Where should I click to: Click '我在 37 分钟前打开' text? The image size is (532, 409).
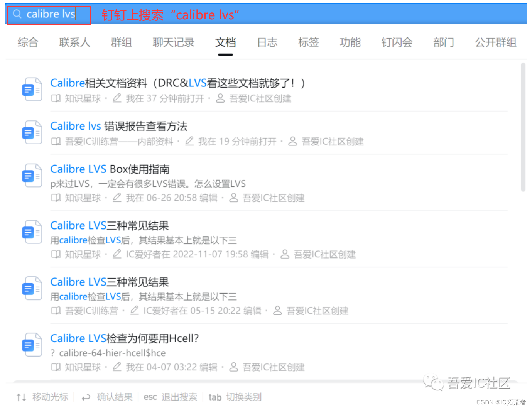coord(165,98)
